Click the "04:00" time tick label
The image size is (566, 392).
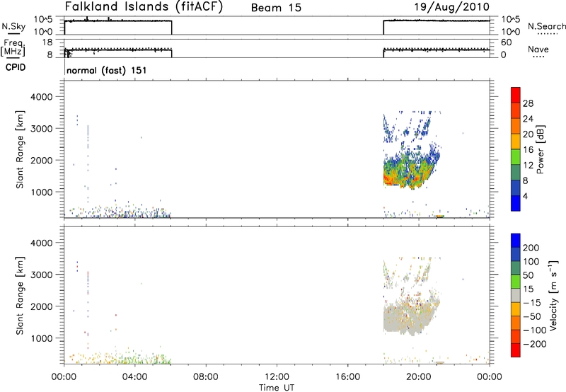coord(134,377)
